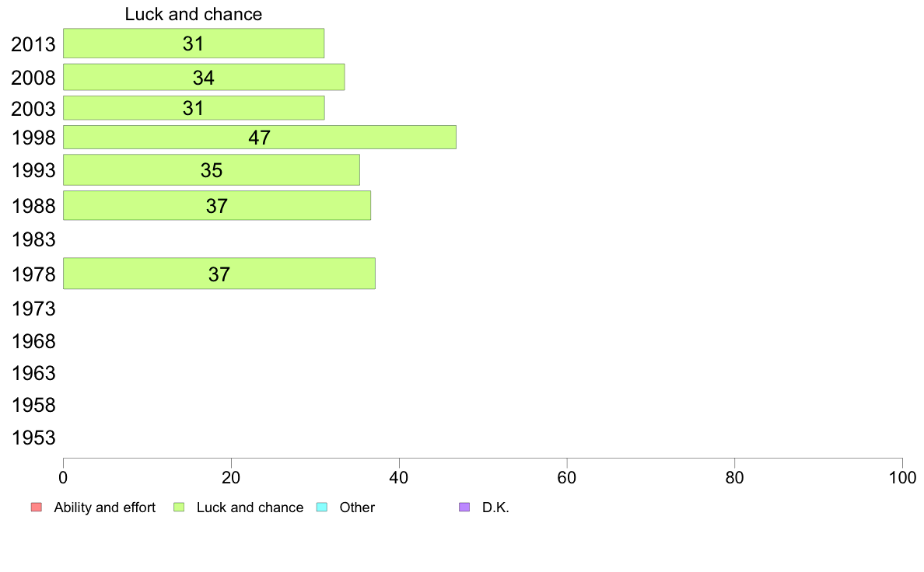
Task: Click the 1978 bar
Action: pos(219,274)
